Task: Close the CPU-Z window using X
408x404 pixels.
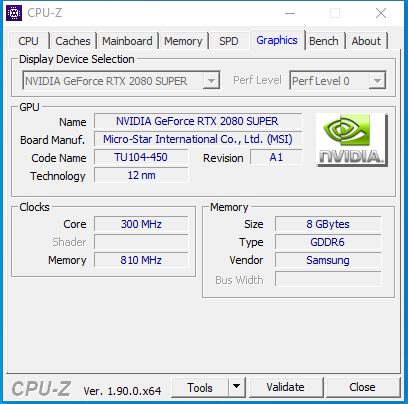Action: (x=381, y=13)
